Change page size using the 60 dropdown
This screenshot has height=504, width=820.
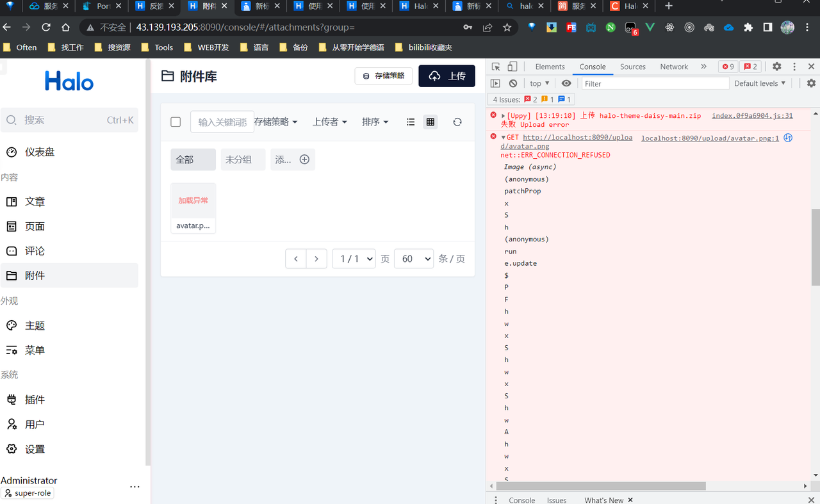[413, 258]
